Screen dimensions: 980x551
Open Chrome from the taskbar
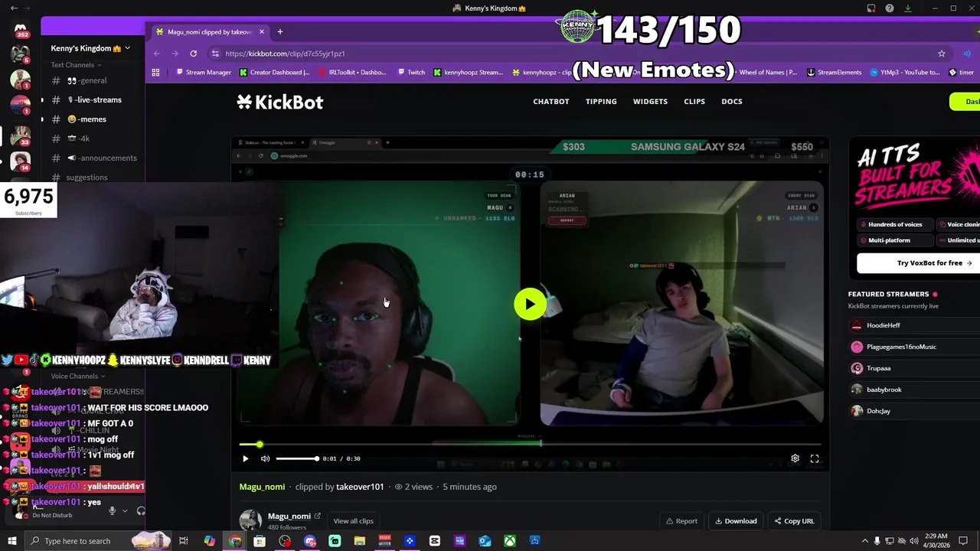[235, 541]
